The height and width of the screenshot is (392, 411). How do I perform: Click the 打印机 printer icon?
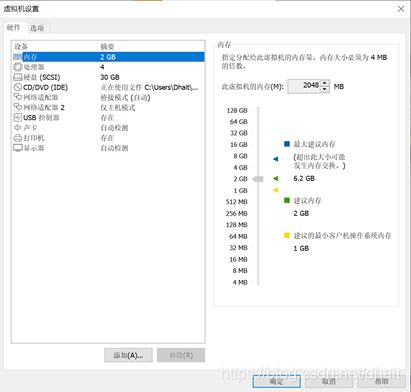pyautogui.click(x=18, y=138)
